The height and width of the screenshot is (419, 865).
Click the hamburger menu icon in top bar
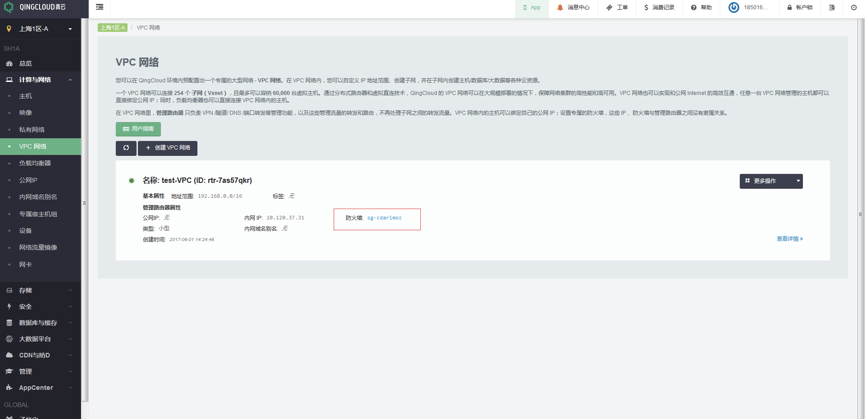click(x=100, y=7)
